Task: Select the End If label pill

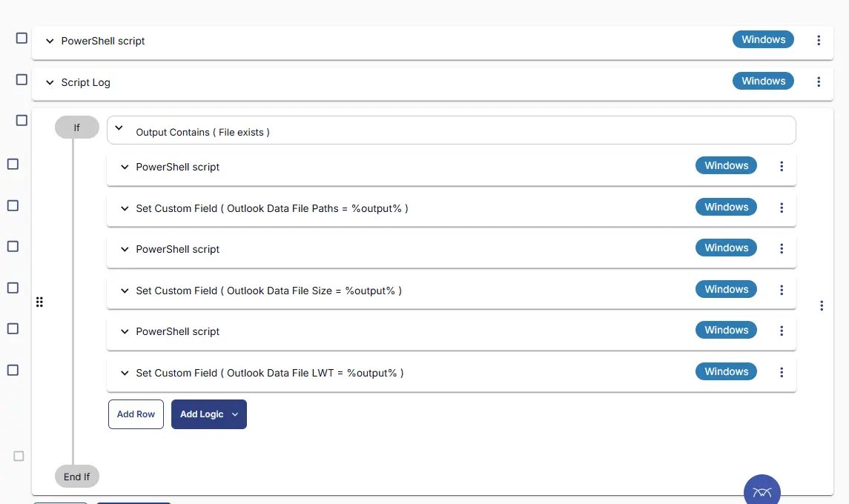Action: 77,477
